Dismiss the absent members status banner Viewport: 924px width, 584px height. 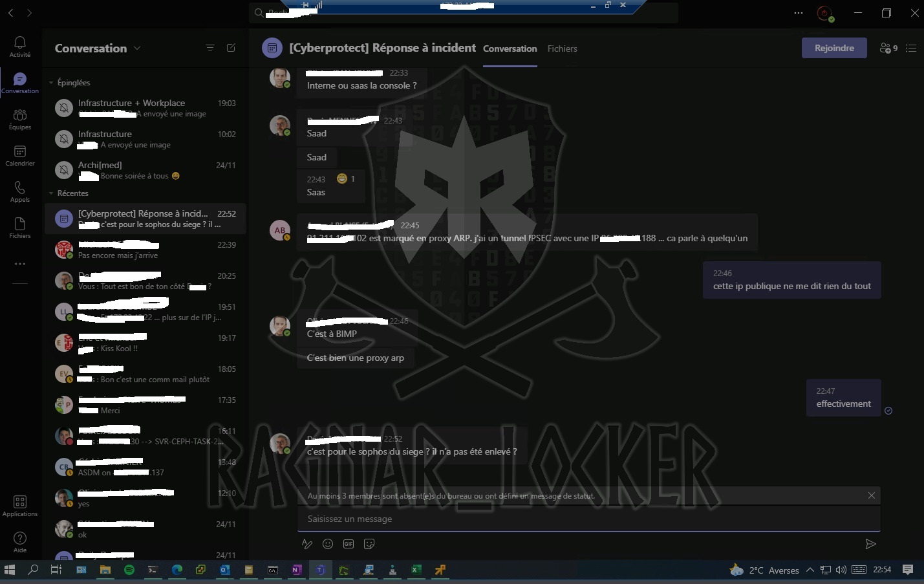(x=872, y=495)
